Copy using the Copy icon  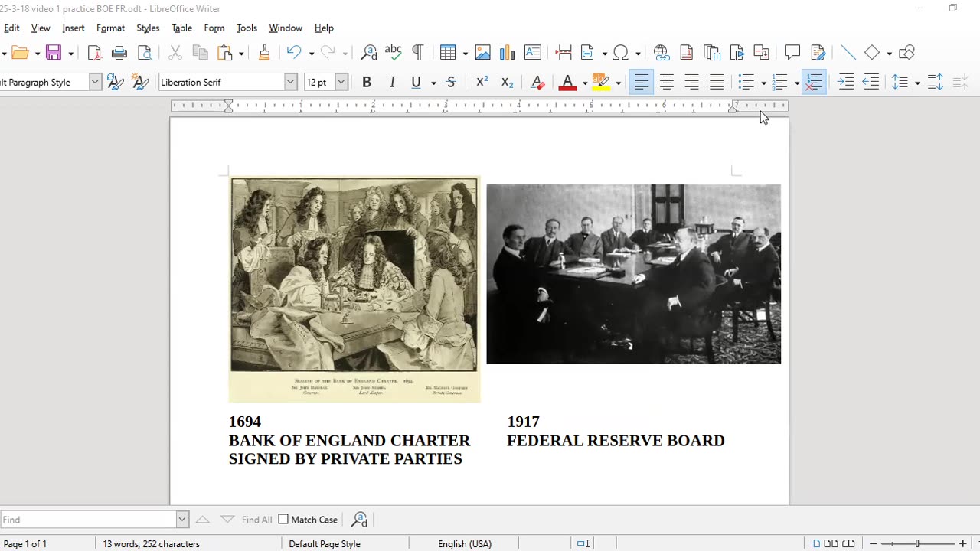coord(200,53)
